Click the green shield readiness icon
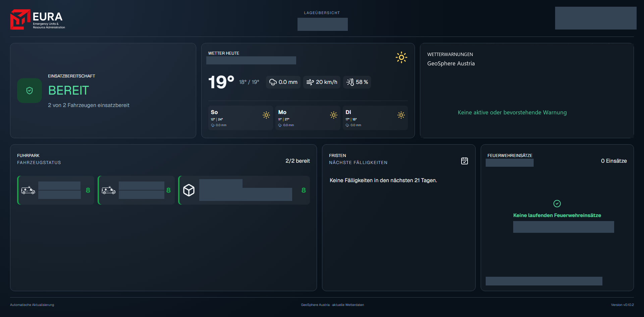Viewport: 644px width, 317px height. 30,91
